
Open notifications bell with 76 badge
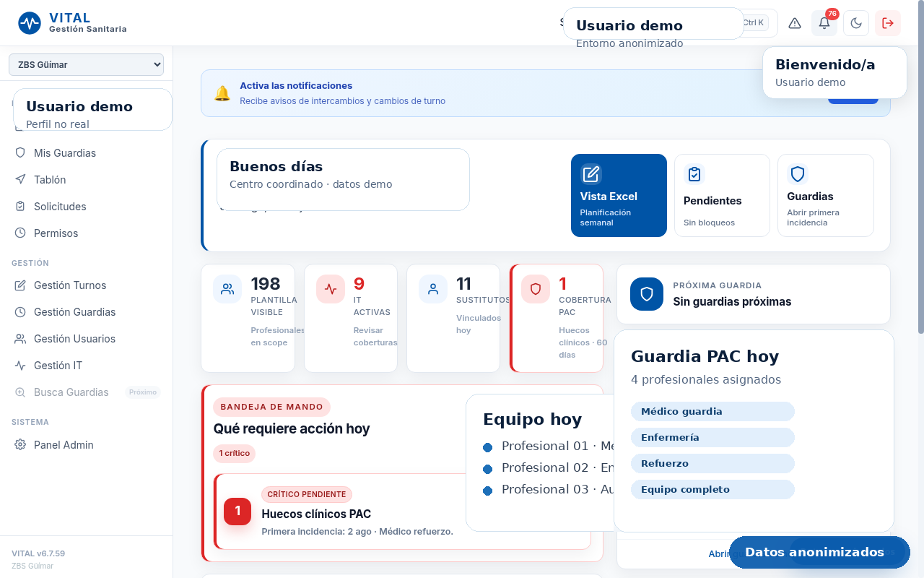click(824, 23)
